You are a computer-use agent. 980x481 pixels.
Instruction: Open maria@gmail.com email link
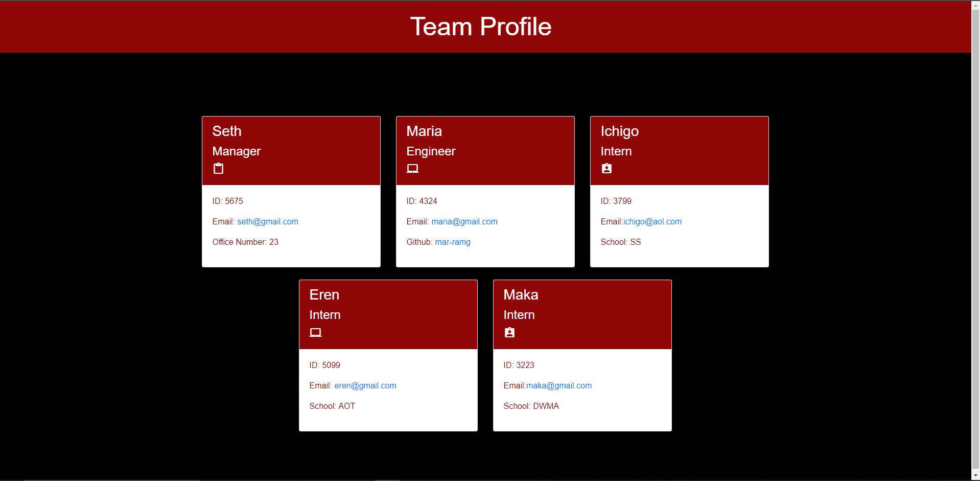[x=464, y=221]
